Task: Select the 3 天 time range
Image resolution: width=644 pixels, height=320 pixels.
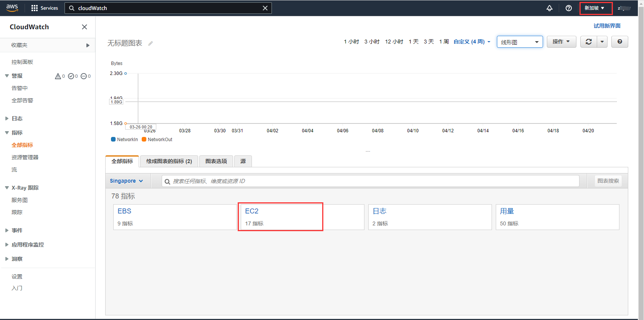Action: [429, 42]
